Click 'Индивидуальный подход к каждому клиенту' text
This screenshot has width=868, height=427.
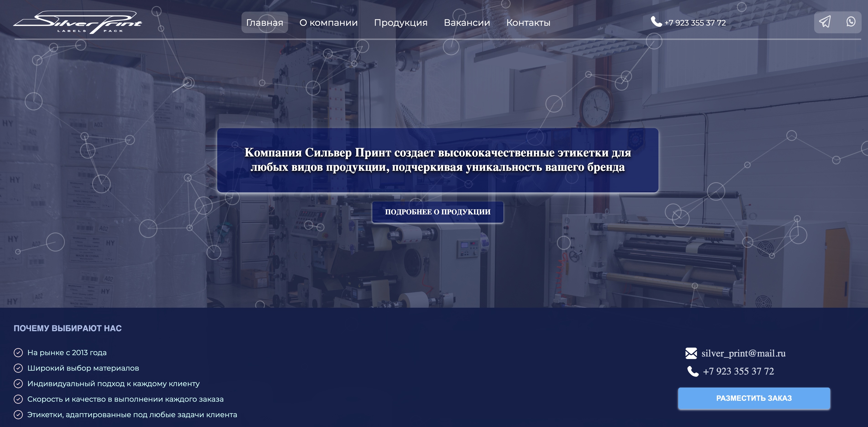point(114,383)
